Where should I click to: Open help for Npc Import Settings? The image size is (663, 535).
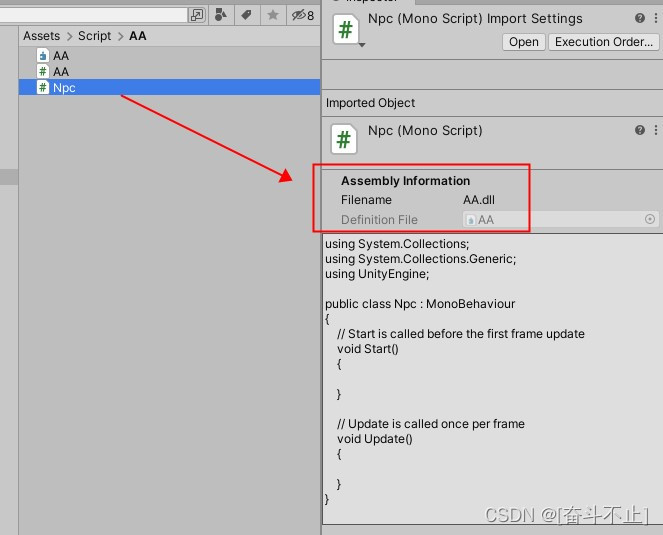tap(639, 18)
